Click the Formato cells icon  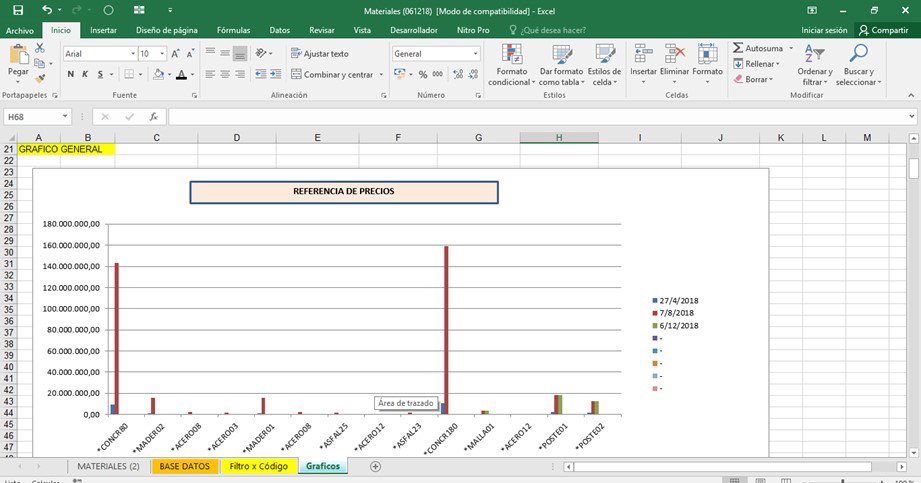707,54
